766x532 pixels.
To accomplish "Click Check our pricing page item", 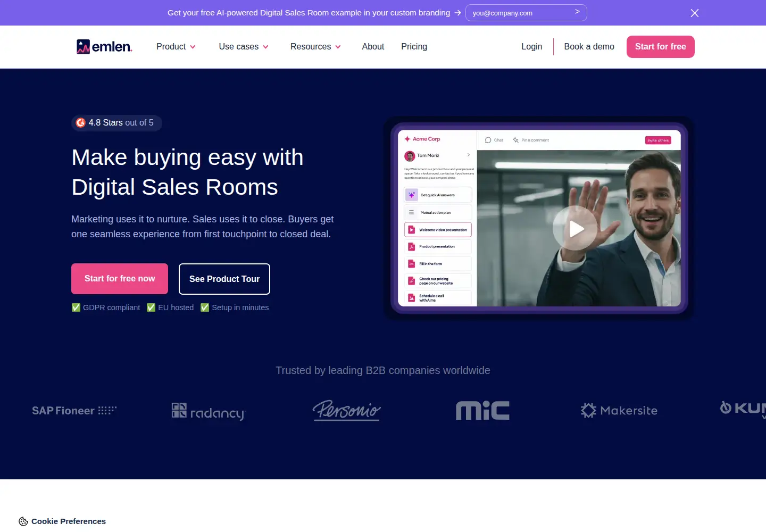I will click(x=438, y=281).
